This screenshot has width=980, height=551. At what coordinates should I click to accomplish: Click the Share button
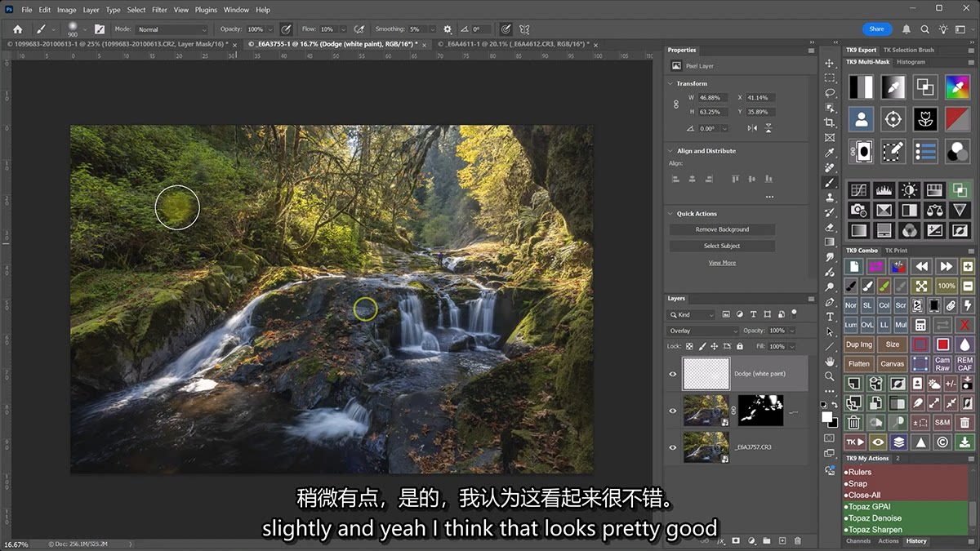pyautogui.click(x=876, y=29)
